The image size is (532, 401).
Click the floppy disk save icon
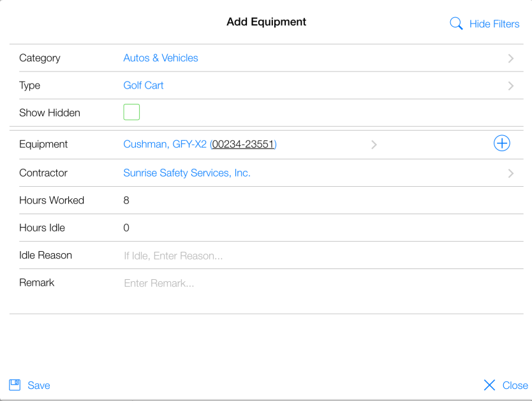(x=15, y=385)
